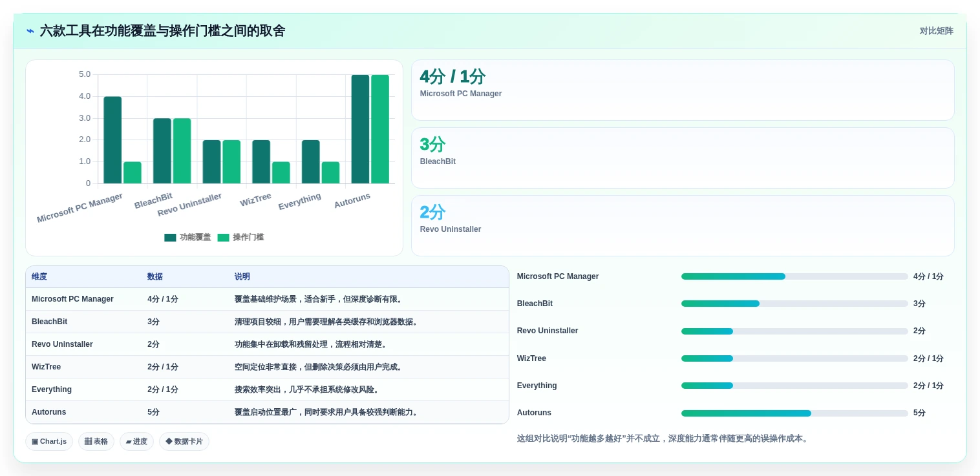This screenshot has width=980, height=476.
Task: Click 搜索效率突出 description cell
Action: point(308,389)
